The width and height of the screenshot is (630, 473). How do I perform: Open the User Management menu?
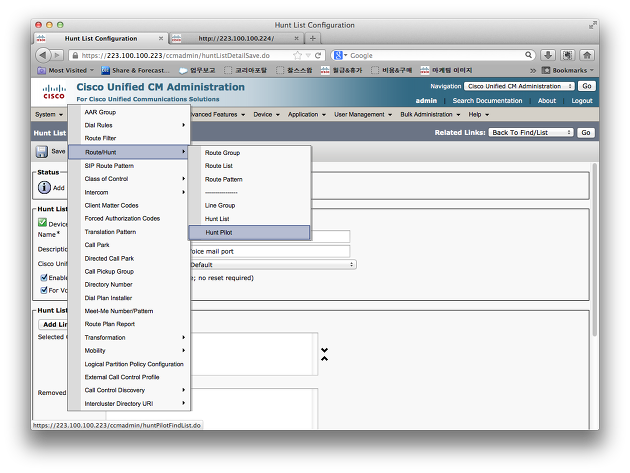[363, 115]
